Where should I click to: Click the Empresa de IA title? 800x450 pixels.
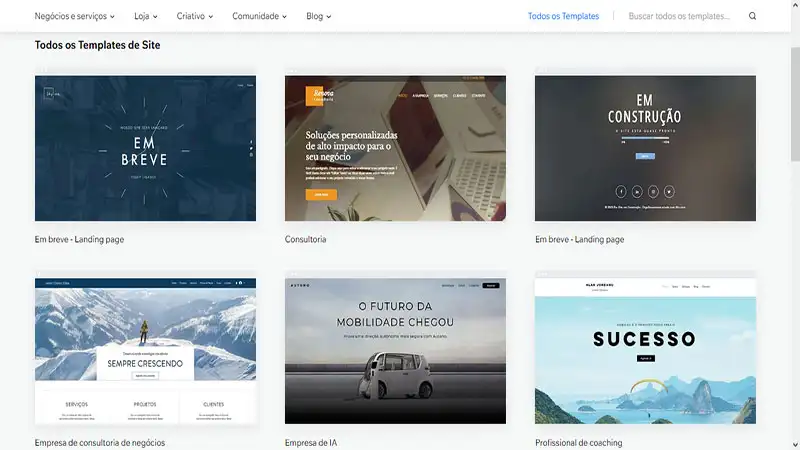(x=315, y=442)
